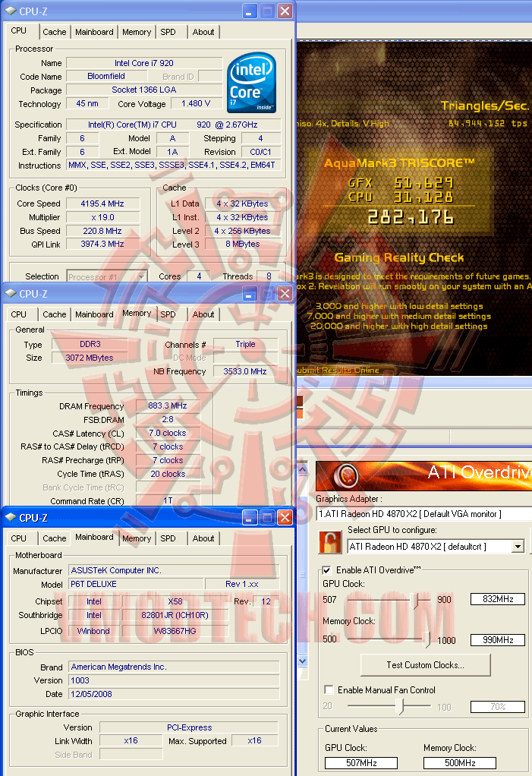Open Mainboard tab in top CPU-Z window
Screen dimensions: 532x776
(94, 32)
